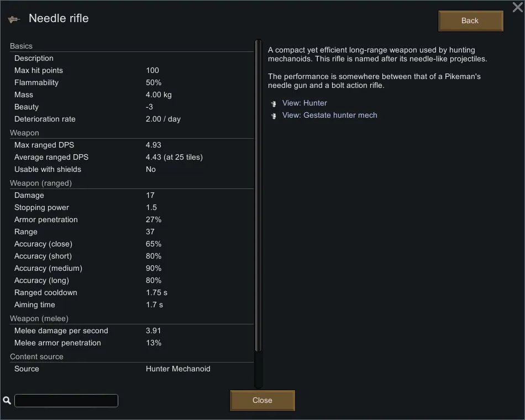Click the needle rifle weapon icon
Viewport: 525px width, 420px height.
click(14, 19)
